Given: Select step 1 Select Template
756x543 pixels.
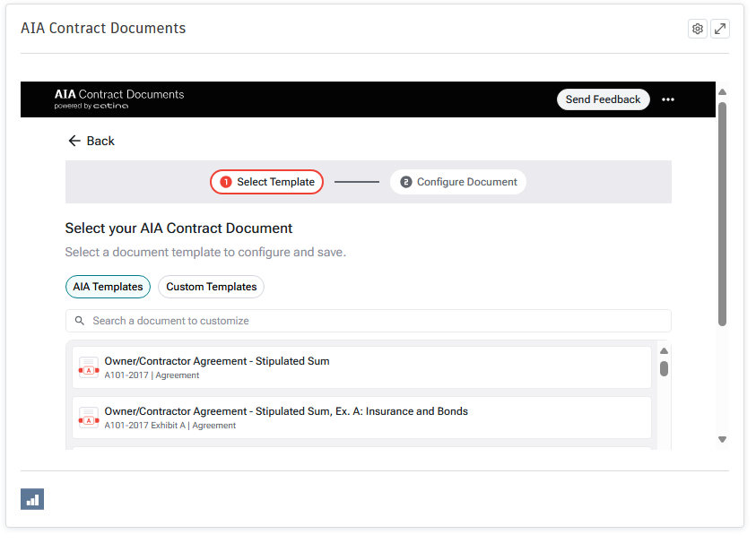Looking at the screenshot, I should click(x=266, y=182).
